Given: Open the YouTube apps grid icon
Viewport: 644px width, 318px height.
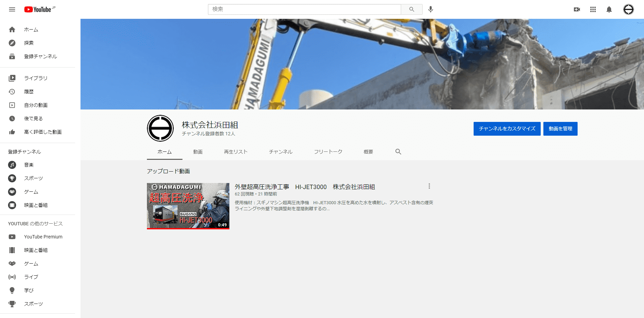Looking at the screenshot, I should (593, 9).
